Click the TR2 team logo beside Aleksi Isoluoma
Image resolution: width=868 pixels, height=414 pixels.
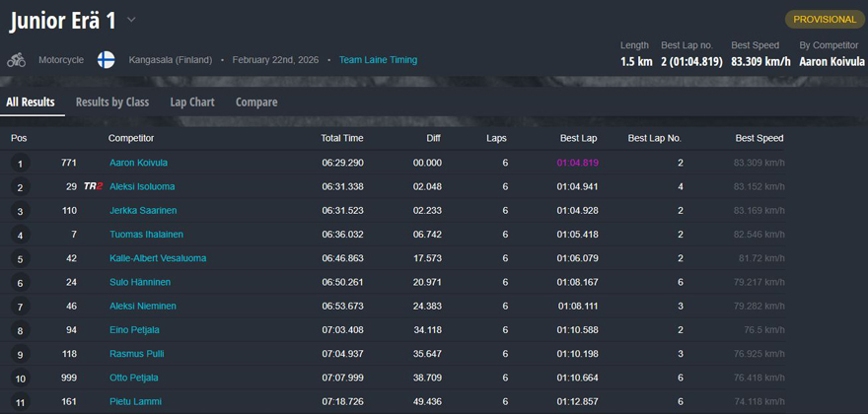tap(93, 186)
